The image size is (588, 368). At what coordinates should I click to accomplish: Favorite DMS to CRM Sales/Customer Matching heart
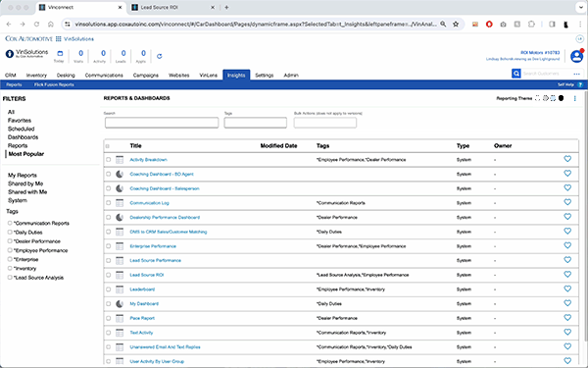[x=567, y=231]
